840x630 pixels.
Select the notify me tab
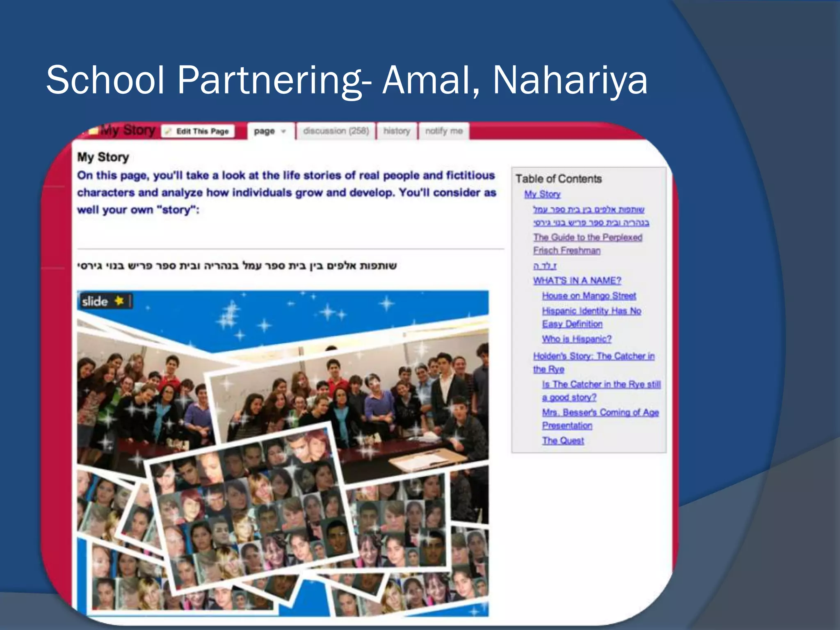coord(444,131)
